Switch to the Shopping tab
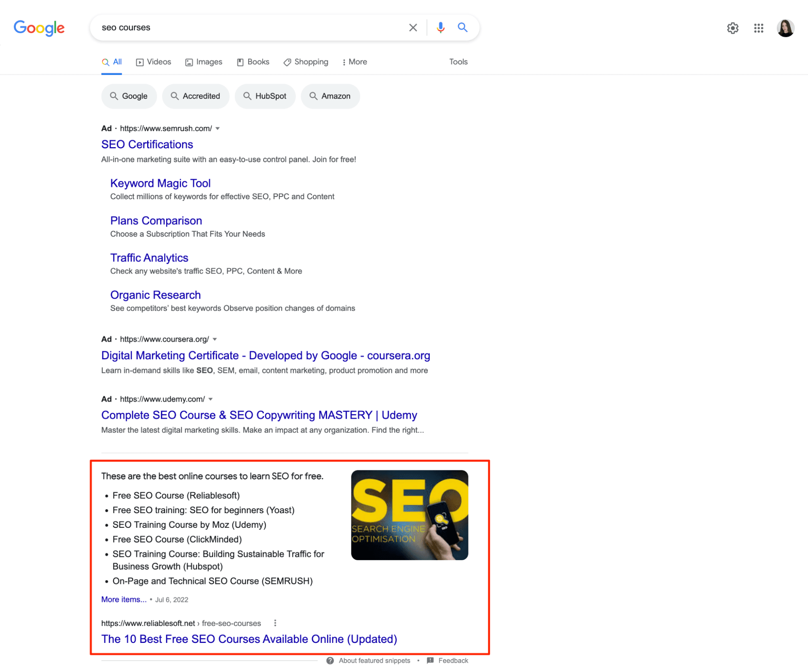This screenshot has width=808, height=672. [x=306, y=62]
